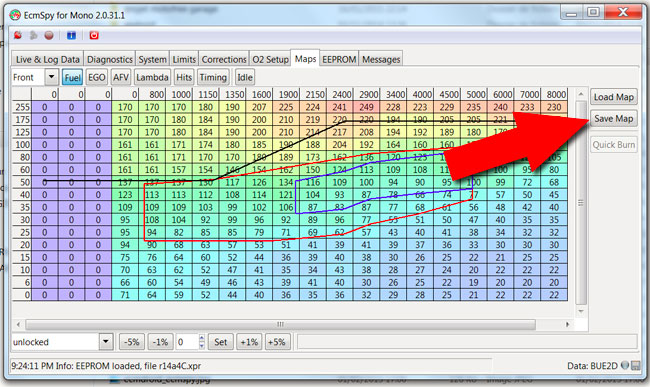Viewport: 650px width, 387px height.
Task: Click the disk status icon at bottom right
Action: [x=635, y=365]
